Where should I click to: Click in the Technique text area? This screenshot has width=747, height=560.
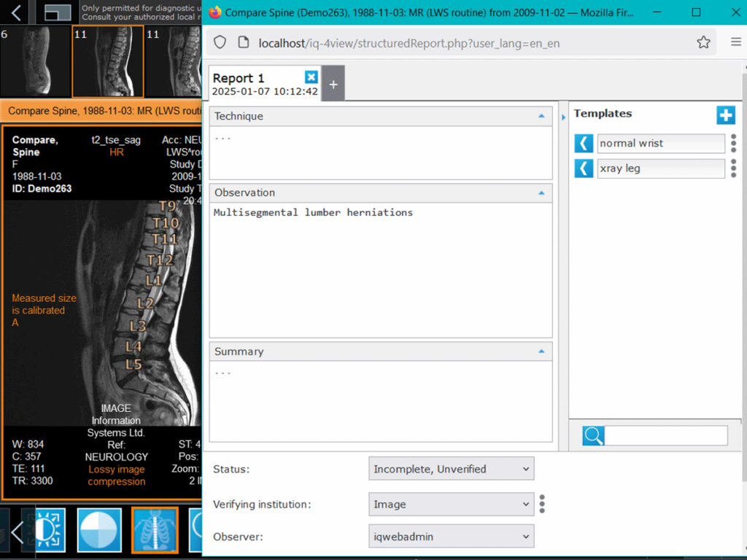(x=381, y=152)
